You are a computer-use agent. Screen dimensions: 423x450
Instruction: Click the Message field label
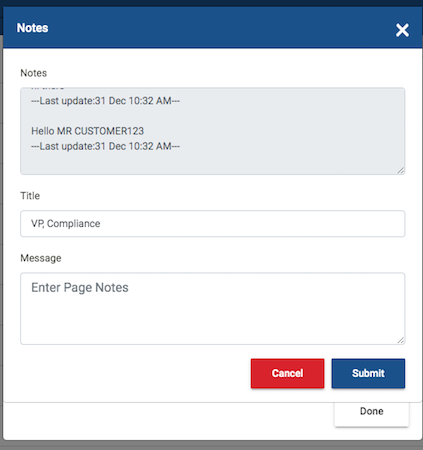(41, 258)
